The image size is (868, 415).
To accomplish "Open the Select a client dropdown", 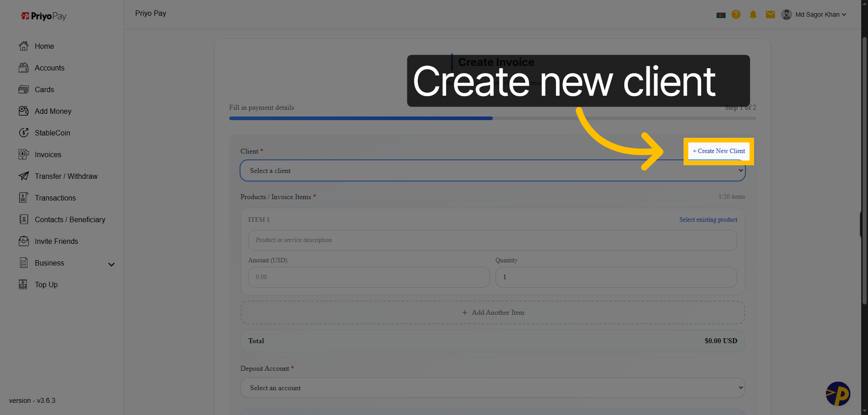I will pyautogui.click(x=493, y=171).
